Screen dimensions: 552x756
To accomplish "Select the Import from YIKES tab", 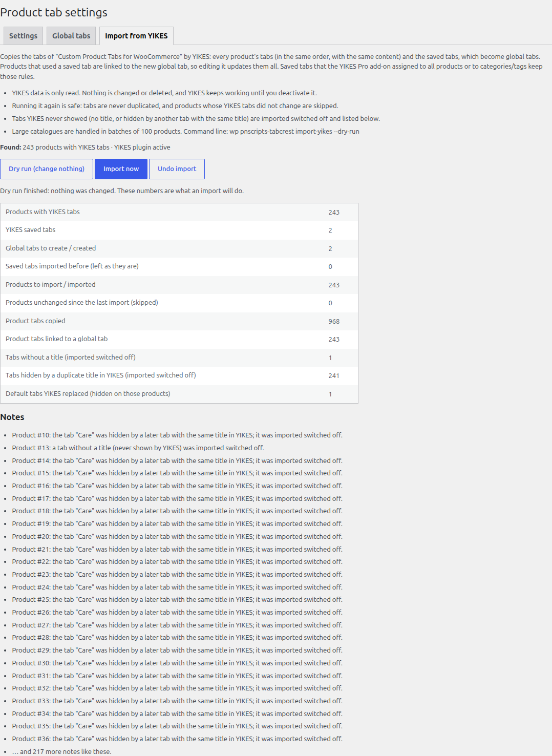I will tap(136, 36).
